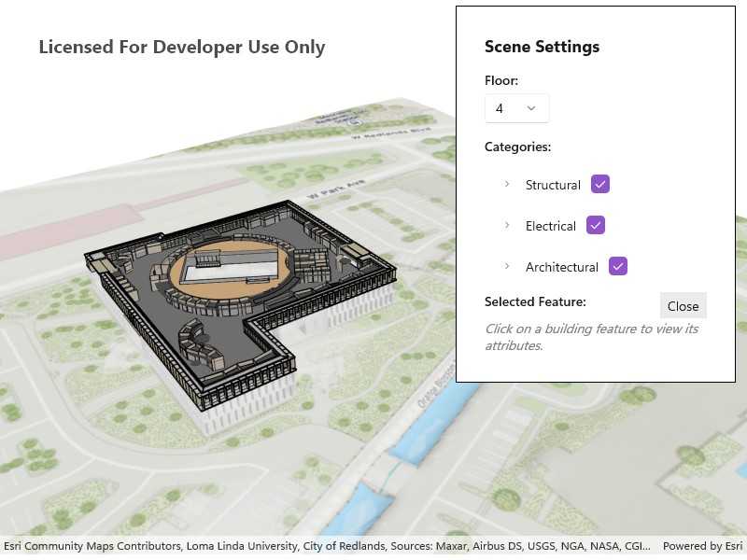
Task: Click the Scene Settings heading
Action: click(x=542, y=47)
